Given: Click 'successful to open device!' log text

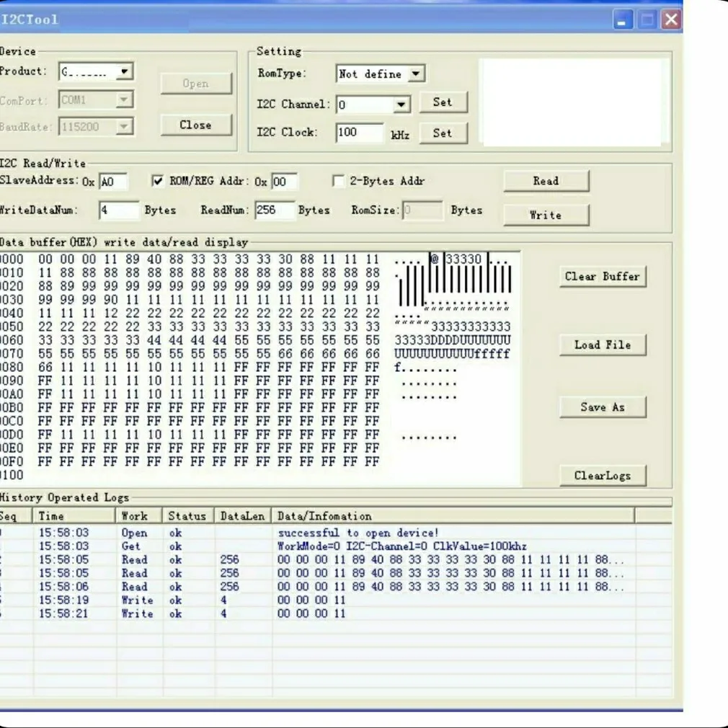Looking at the screenshot, I should pyautogui.click(x=358, y=533).
